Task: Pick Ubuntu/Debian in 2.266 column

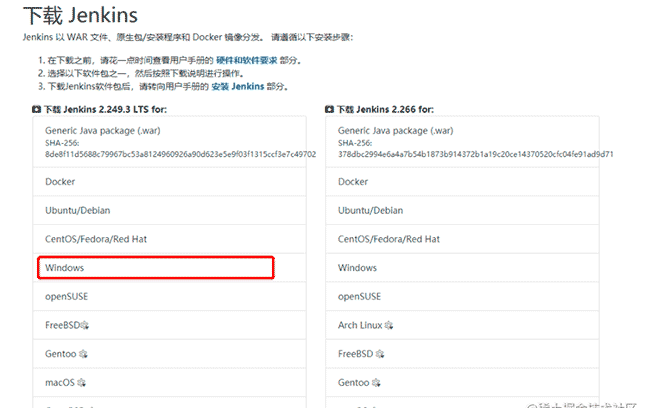Action: coord(462,210)
